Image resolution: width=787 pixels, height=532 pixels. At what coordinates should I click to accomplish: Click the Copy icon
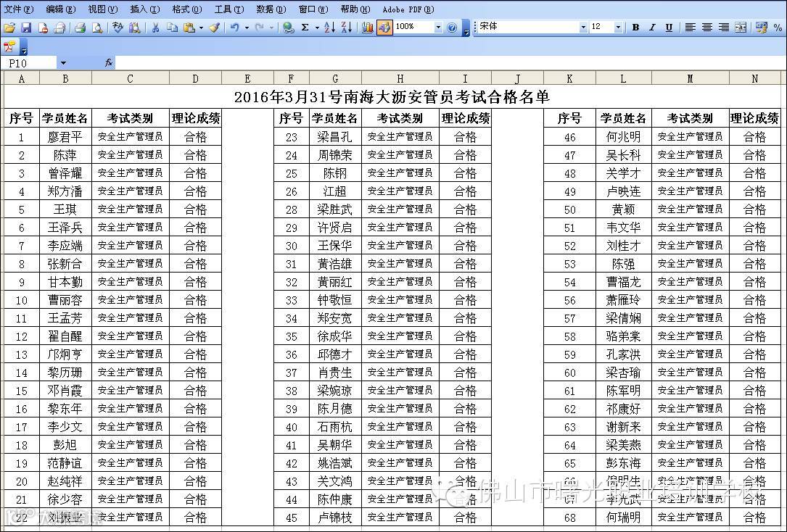pyautogui.click(x=172, y=28)
